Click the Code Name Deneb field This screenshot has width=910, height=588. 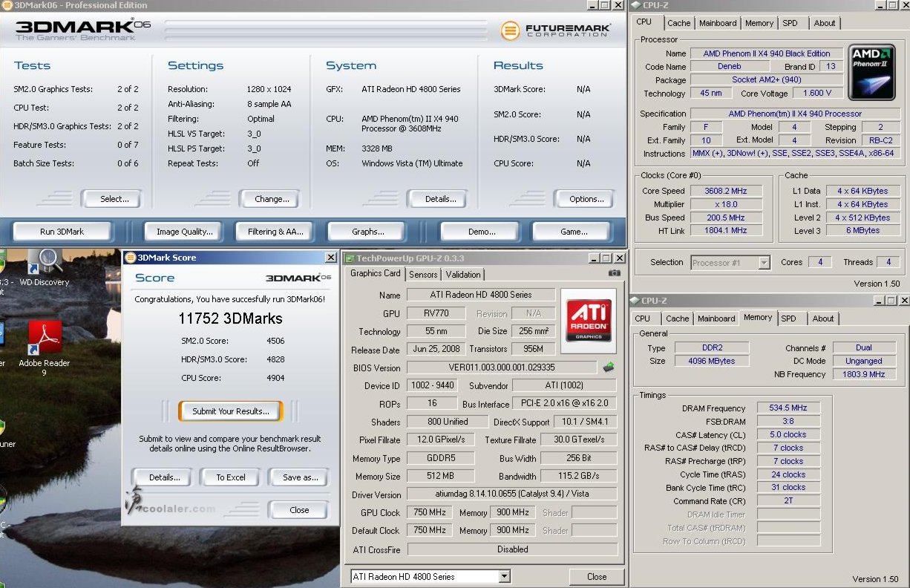730,67
